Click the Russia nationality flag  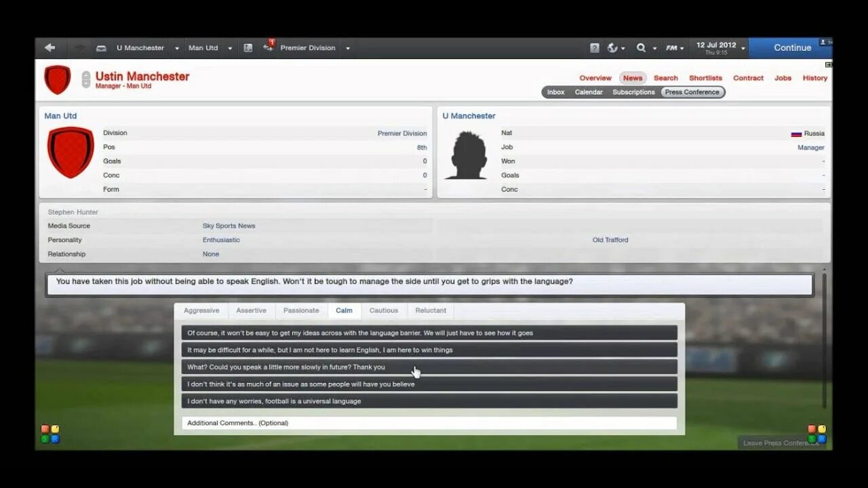tap(796, 134)
